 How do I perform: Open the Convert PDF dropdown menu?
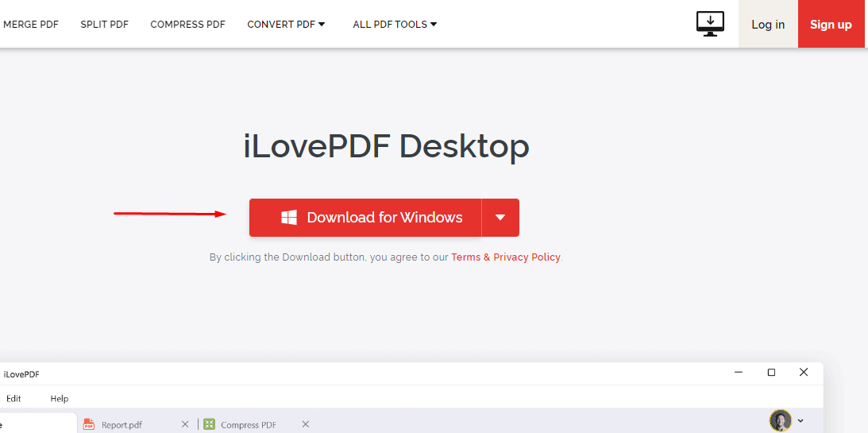click(x=286, y=25)
